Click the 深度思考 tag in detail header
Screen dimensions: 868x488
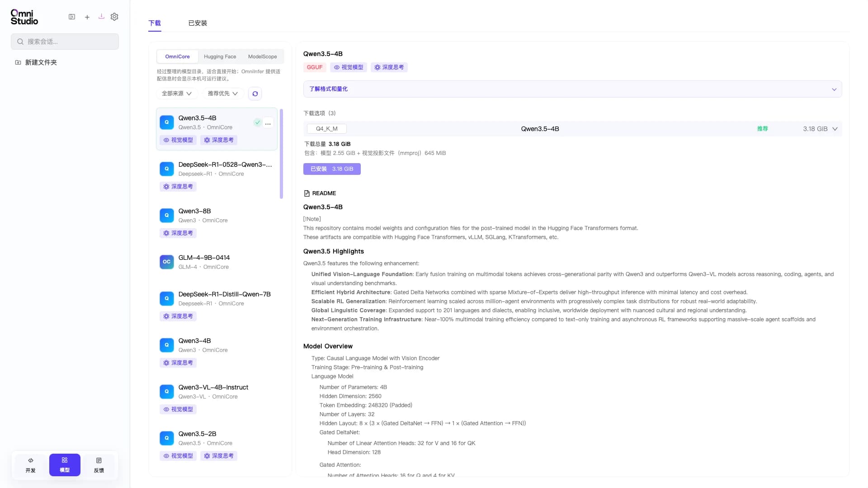click(389, 67)
